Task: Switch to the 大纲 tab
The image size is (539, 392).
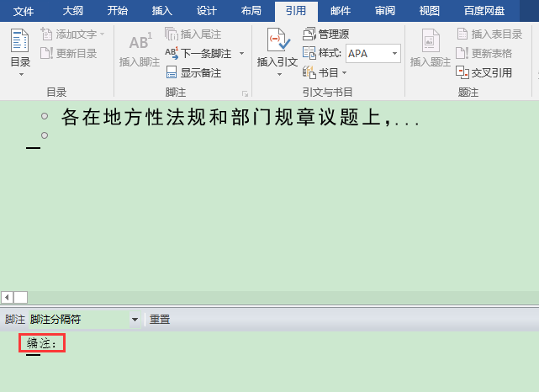Action: pyautogui.click(x=73, y=11)
